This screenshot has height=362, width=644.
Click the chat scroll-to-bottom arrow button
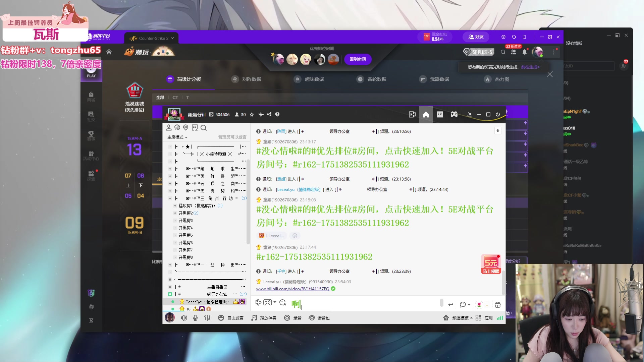point(498,131)
